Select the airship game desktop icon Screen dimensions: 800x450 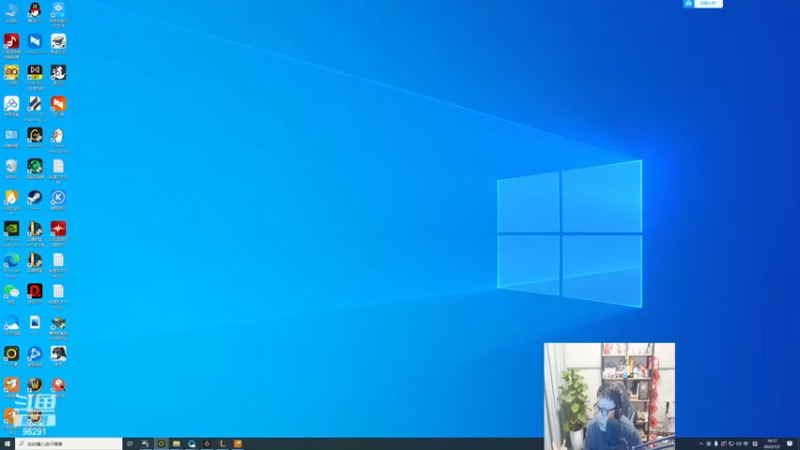58,42
